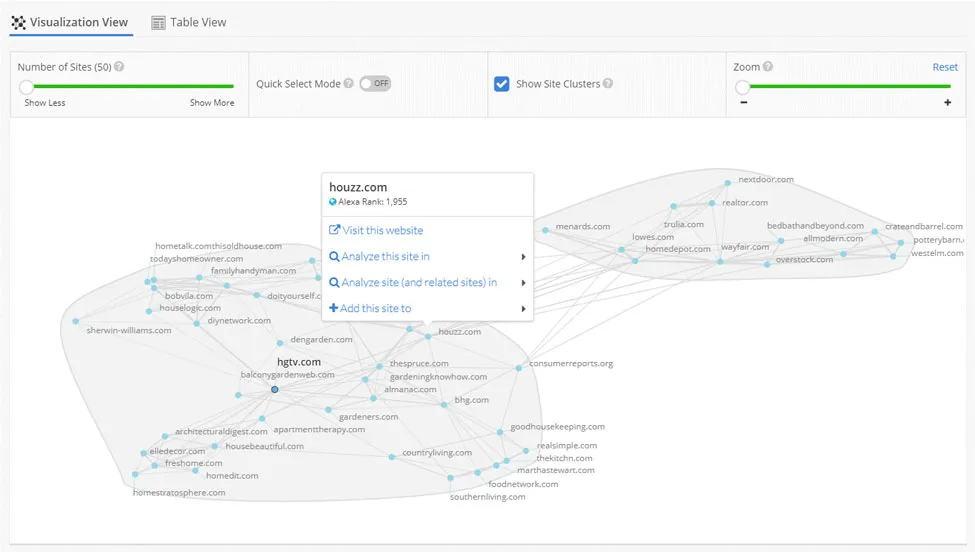Click the zoom in plus icon
Image resolution: width=975 pixels, height=552 pixels.
tap(947, 103)
